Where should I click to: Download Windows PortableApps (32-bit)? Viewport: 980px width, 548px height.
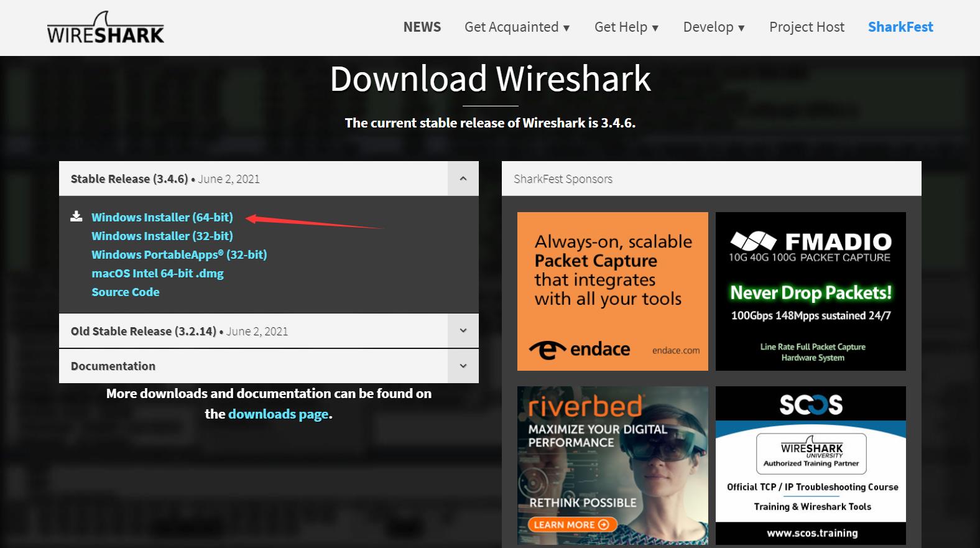[x=179, y=254]
